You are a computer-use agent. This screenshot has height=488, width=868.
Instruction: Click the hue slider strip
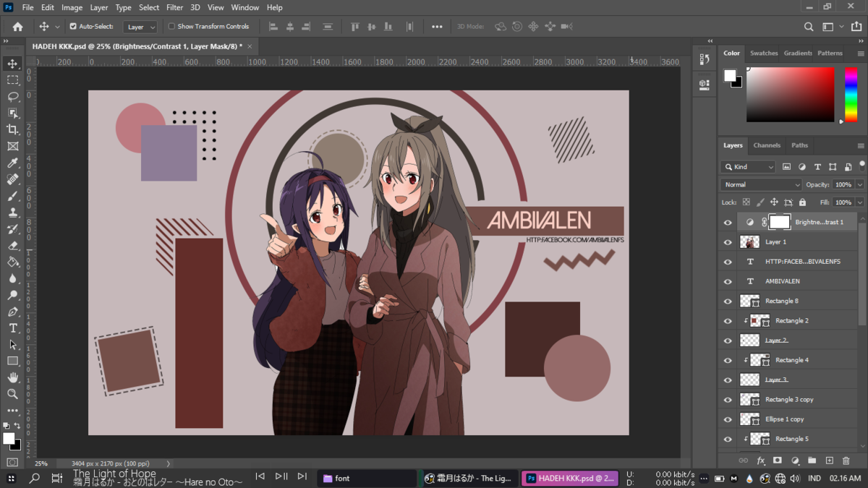851,95
